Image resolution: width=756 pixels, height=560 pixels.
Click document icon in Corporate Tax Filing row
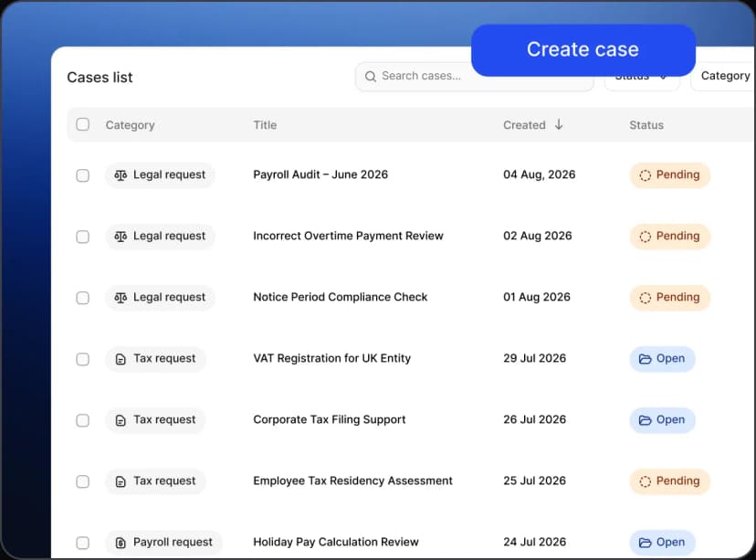point(121,420)
